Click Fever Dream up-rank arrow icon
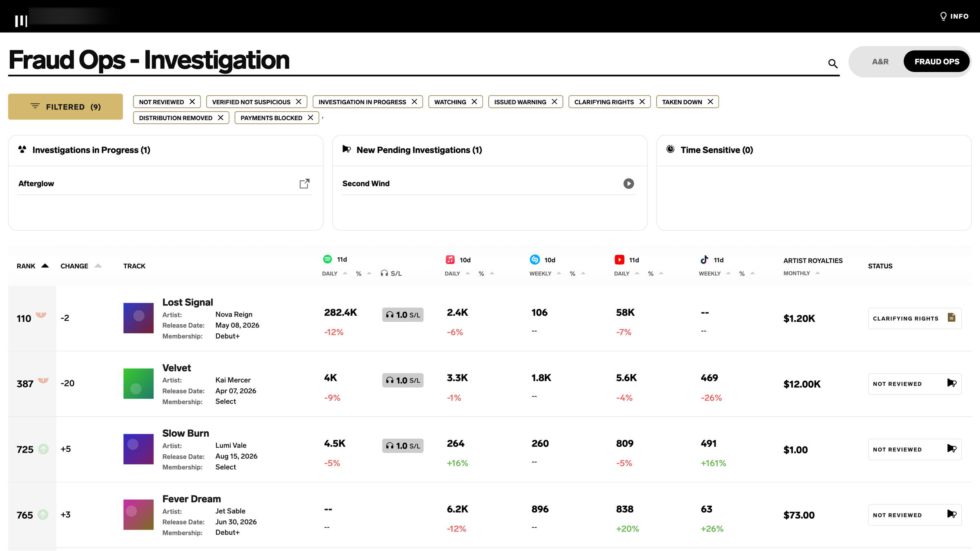Viewport: 980px width, 551px height. pyautogui.click(x=43, y=515)
